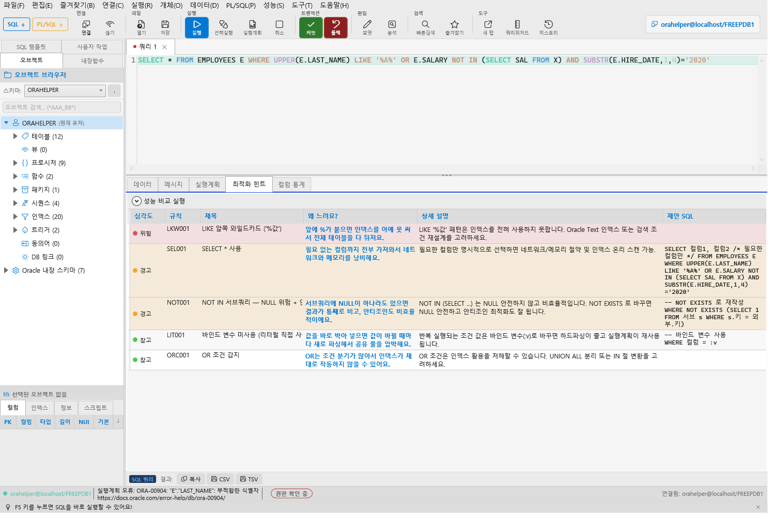
Task: Switch to the 컬럼 통계 tab
Action: click(291, 184)
